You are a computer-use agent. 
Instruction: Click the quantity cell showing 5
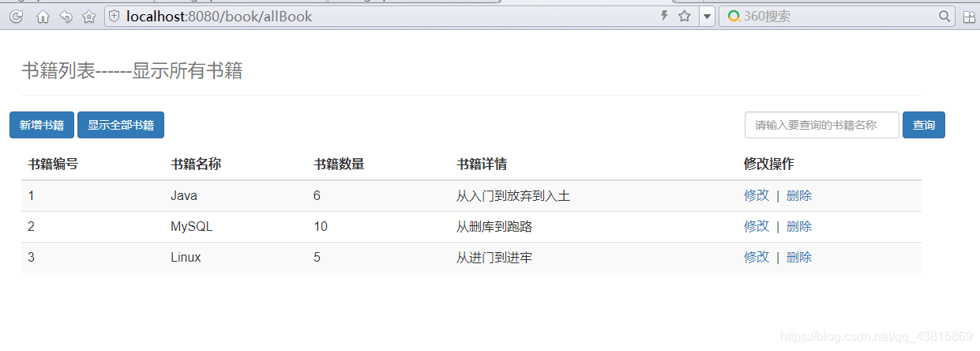tap(317, 257)
